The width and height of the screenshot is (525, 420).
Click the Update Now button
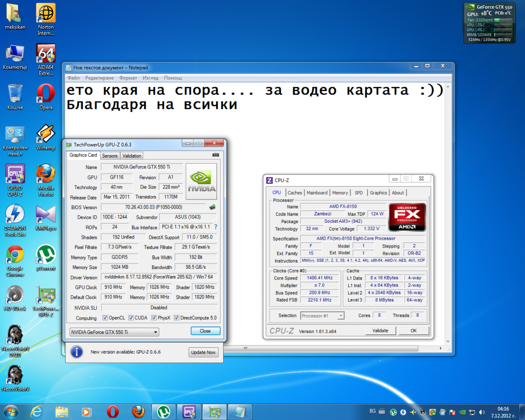(x=203, y=352)
